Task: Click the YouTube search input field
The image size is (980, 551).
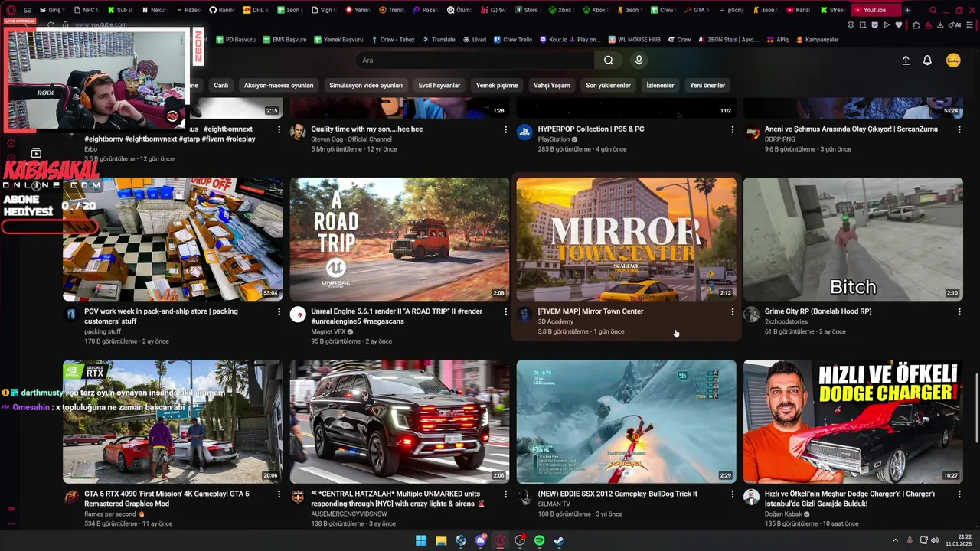Action: pyautogui.click(x=475, y=60)
